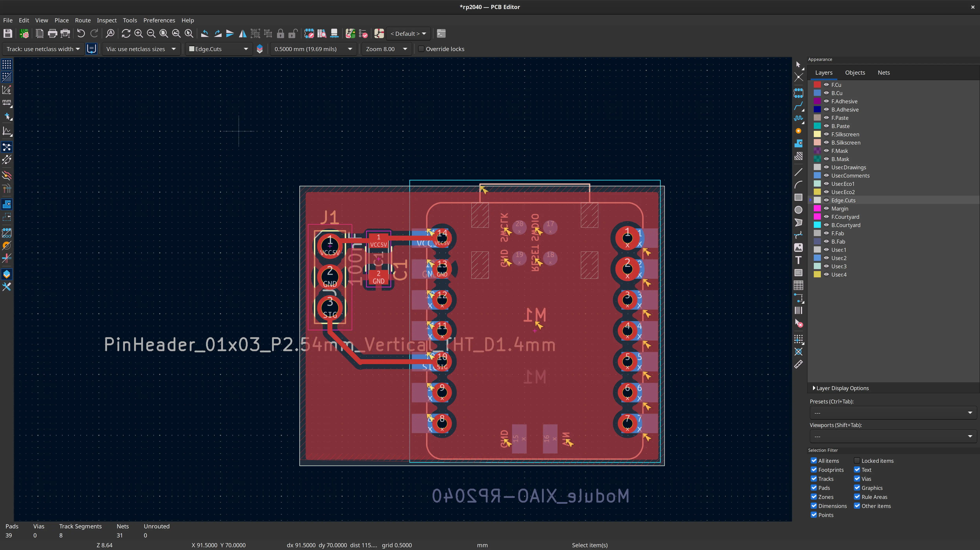980x550 pixels.
Task: Select the Route Tracks tool
Action: coord(798,106)
